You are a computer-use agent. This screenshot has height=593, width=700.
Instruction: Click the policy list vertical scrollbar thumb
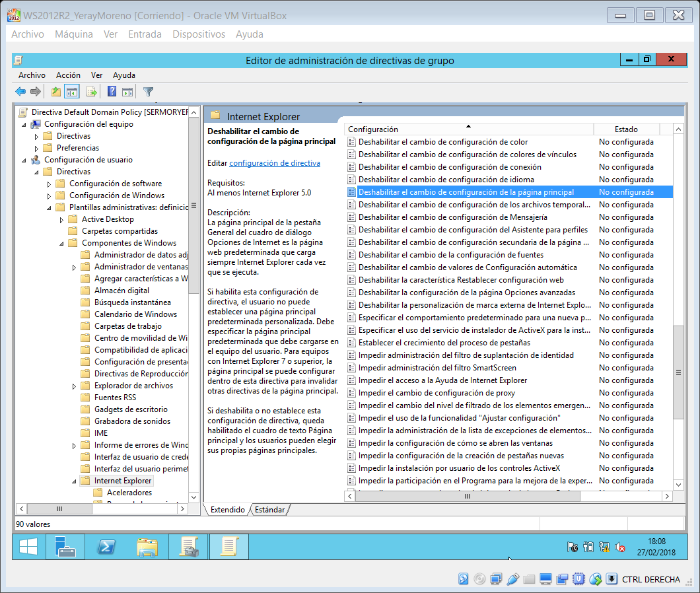pos(678,372)
